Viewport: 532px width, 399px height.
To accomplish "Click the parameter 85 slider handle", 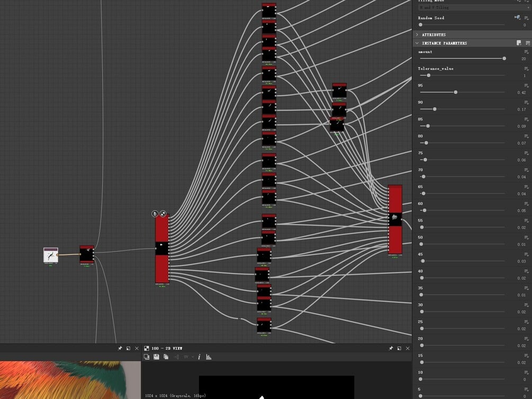I will click(x=428, y=126).
